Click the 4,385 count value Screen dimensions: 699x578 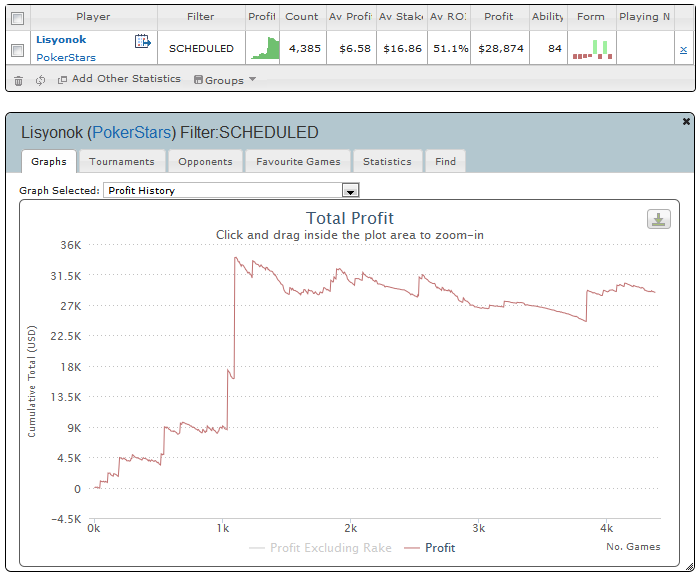[304, 49]
